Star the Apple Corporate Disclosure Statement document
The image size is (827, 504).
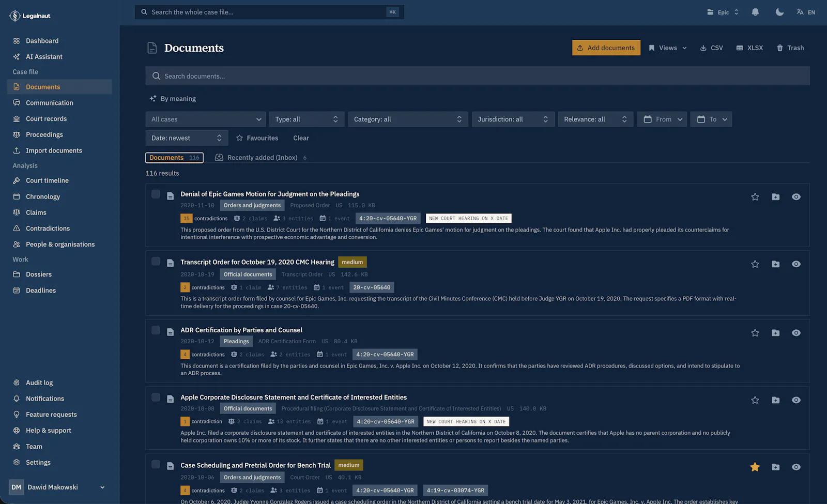[755, 400]
